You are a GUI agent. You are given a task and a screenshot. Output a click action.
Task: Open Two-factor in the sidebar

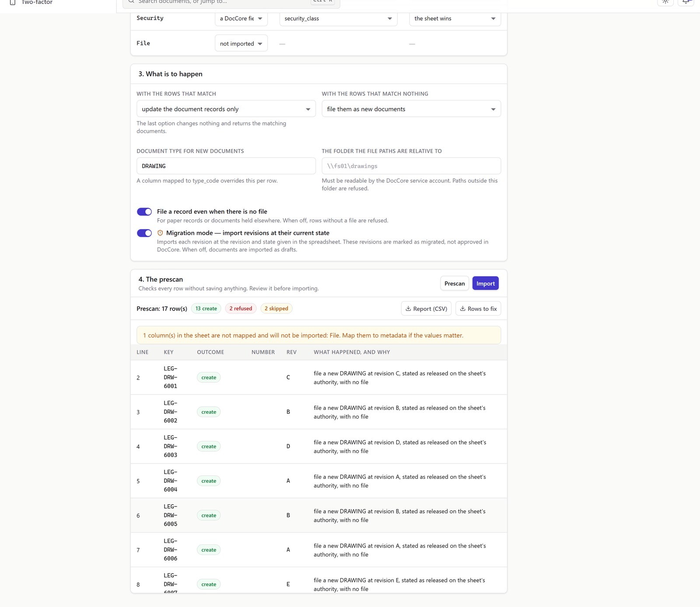coord(37,3)
